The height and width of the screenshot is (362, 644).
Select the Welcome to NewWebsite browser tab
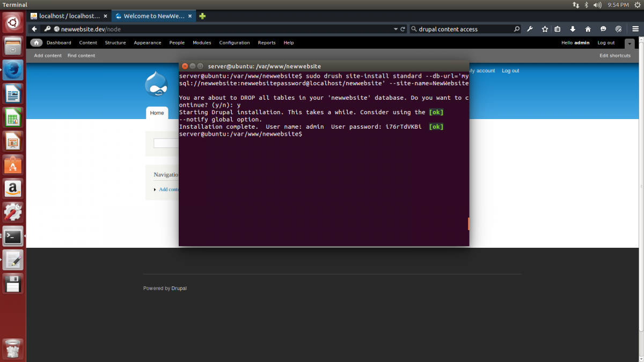pyautogui.click(x=154, y=16)
